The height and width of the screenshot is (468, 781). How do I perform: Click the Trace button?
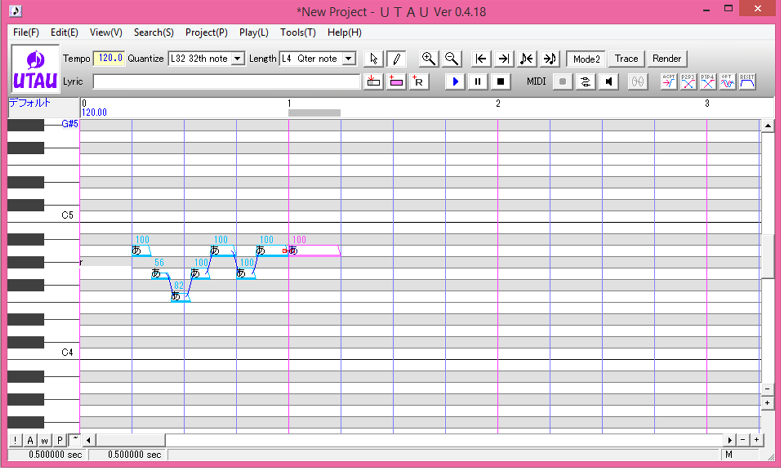(x=626, y=59)
